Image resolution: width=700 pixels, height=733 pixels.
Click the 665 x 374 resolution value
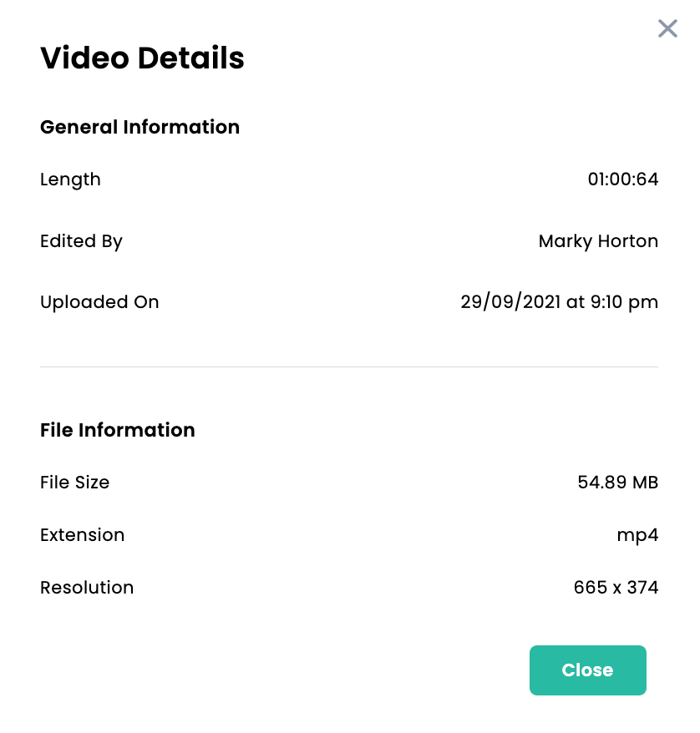coord(616,587)
